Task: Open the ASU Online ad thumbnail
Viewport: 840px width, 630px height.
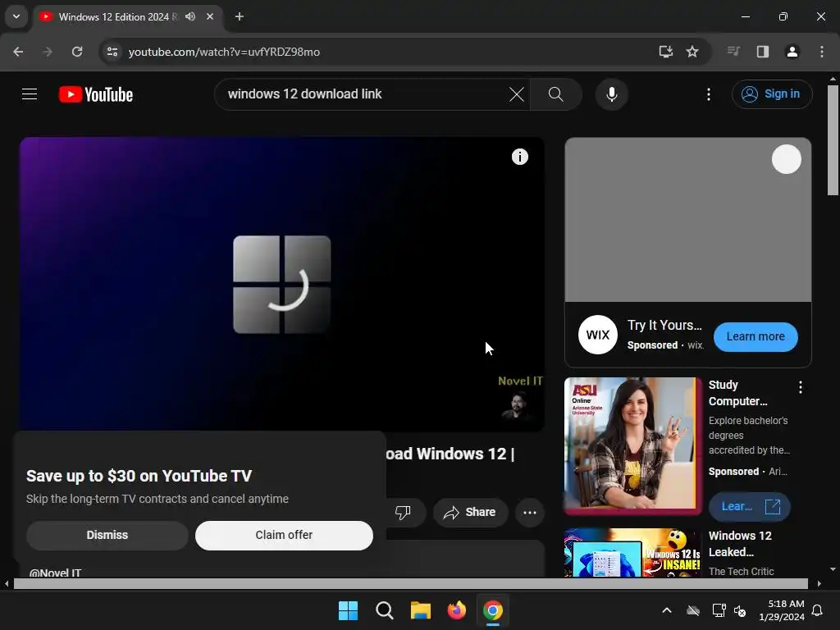Action: click(632, 445)
